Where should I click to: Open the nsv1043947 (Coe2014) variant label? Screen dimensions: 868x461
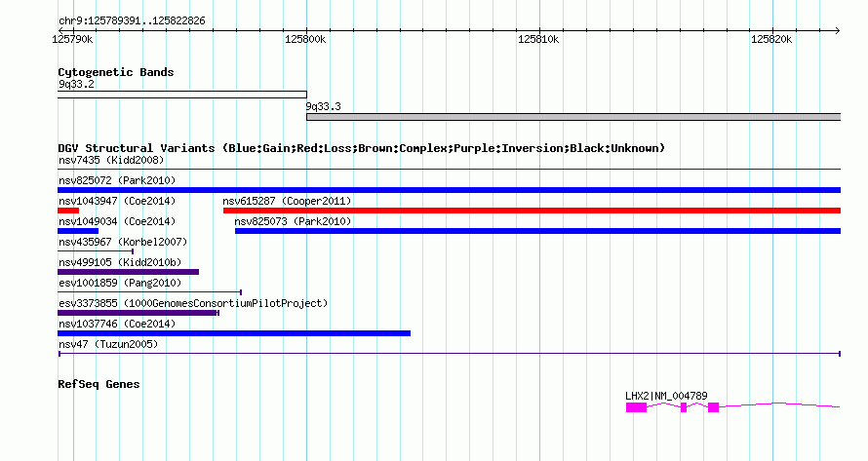click(117, 201)
